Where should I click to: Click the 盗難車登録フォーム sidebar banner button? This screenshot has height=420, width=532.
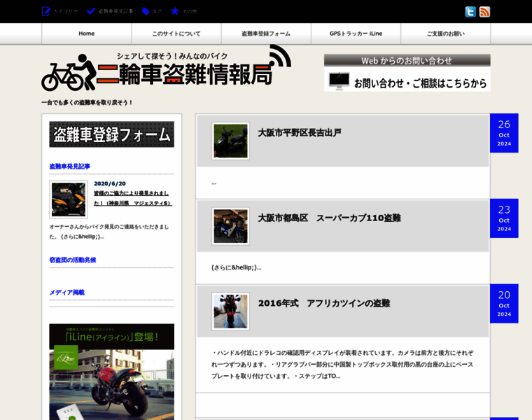(111, 134)
